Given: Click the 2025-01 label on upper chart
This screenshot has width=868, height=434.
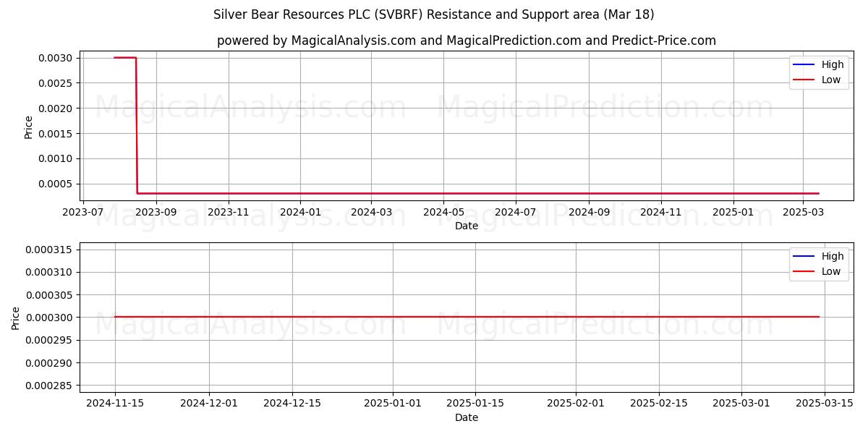Looking at the screenshot, I should coord(733,212).
